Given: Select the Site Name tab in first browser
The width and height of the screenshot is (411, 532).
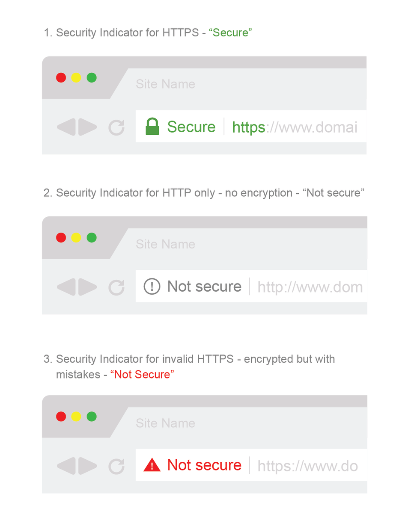Looking at the screenshot, I should coord(165,84).
